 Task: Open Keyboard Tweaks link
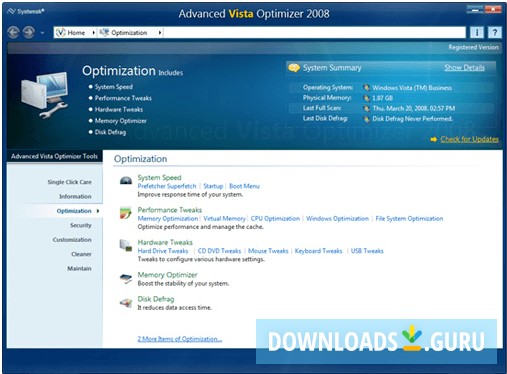318,251
